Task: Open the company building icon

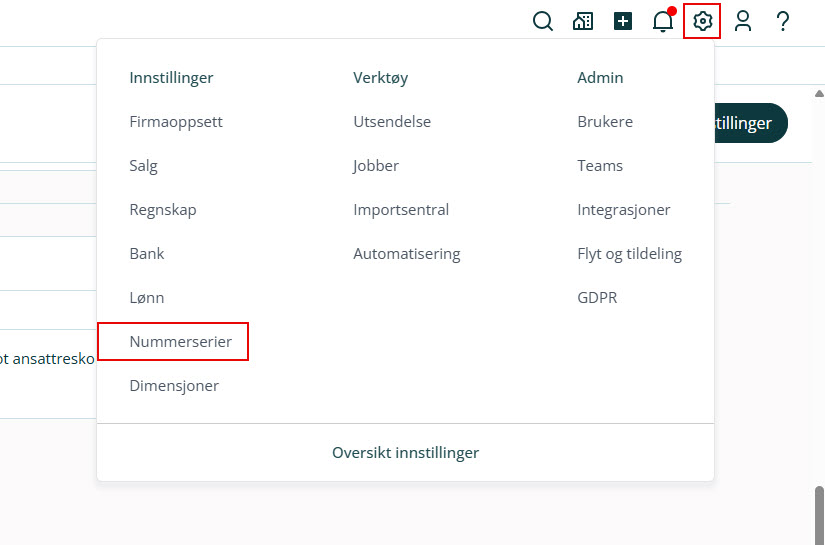Action: (583, 21)
